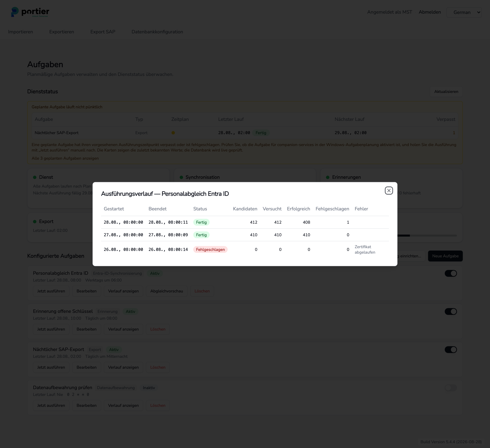Show Verlauf for Nächtlicher SAP-Export

124,367
